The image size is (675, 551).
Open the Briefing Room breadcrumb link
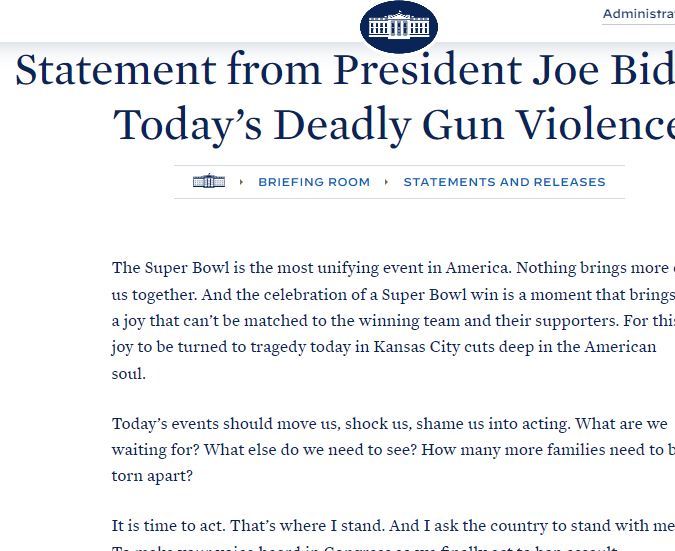[x=314, y=182]
